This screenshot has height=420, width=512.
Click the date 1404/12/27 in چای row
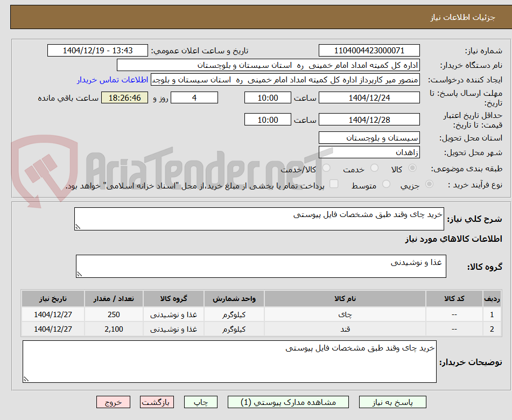click(x=53, y=314)
